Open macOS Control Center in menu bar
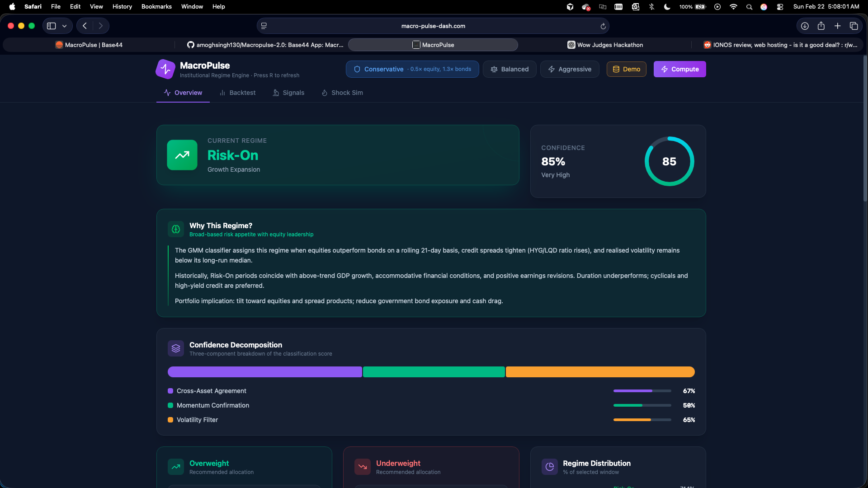This screenshot has width=868, height=488. [x=780, y=7]
